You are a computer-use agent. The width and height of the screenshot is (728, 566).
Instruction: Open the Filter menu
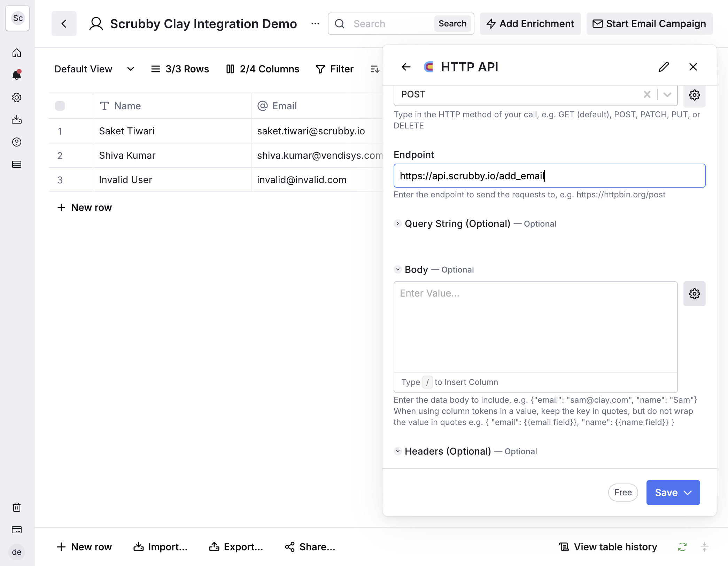[x=334, y=69]
